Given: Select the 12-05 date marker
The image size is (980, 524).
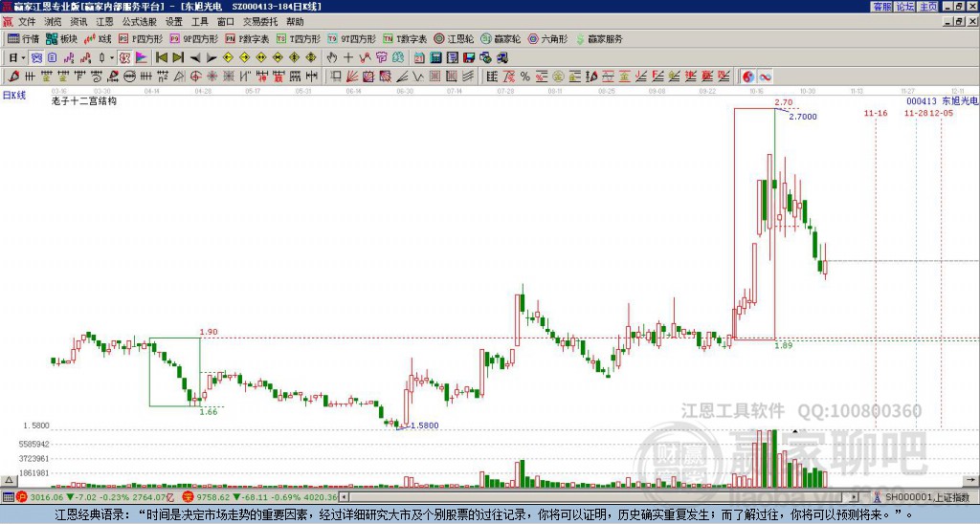Looking at the screenshot, I should click(942, 113).
